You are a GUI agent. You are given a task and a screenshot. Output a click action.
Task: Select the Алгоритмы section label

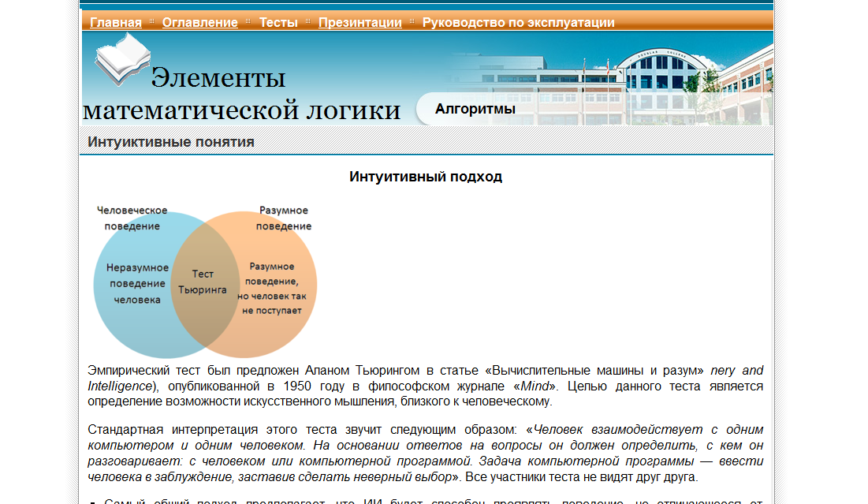475,109
